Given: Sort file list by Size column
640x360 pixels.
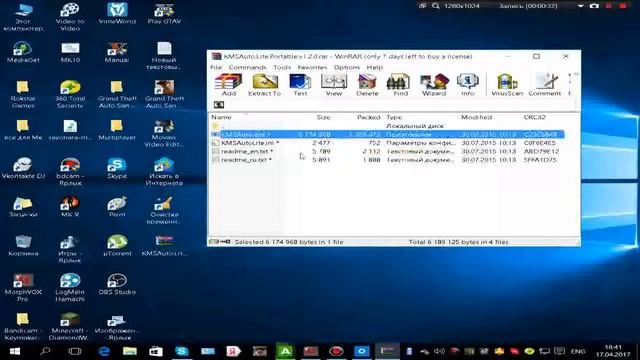Looking at the screenshot, I should [x=323, y=117].
